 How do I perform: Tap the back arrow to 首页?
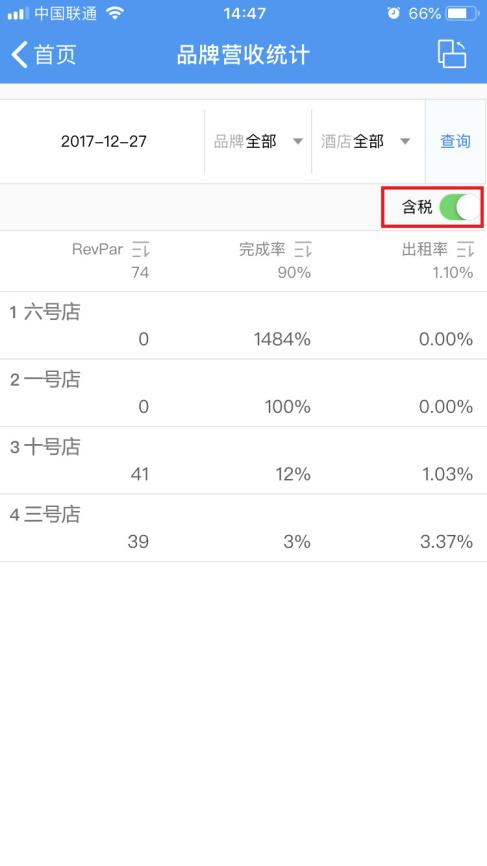pos(20,55)
